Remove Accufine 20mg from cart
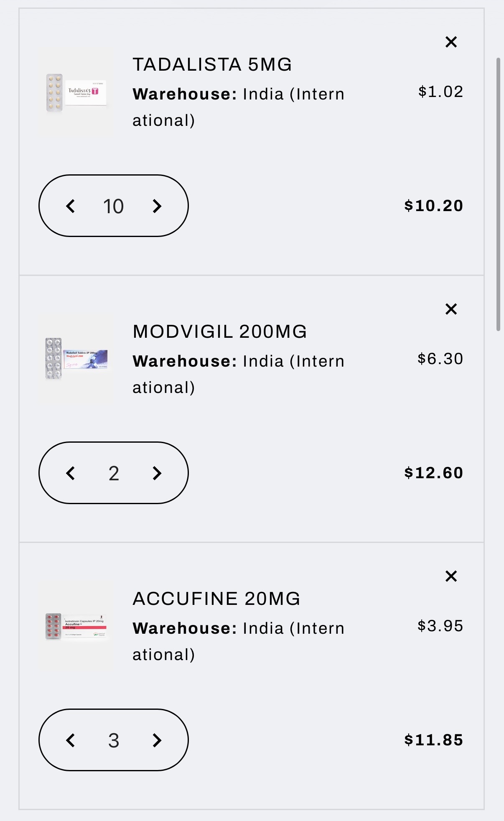 (x=451, y=576)
